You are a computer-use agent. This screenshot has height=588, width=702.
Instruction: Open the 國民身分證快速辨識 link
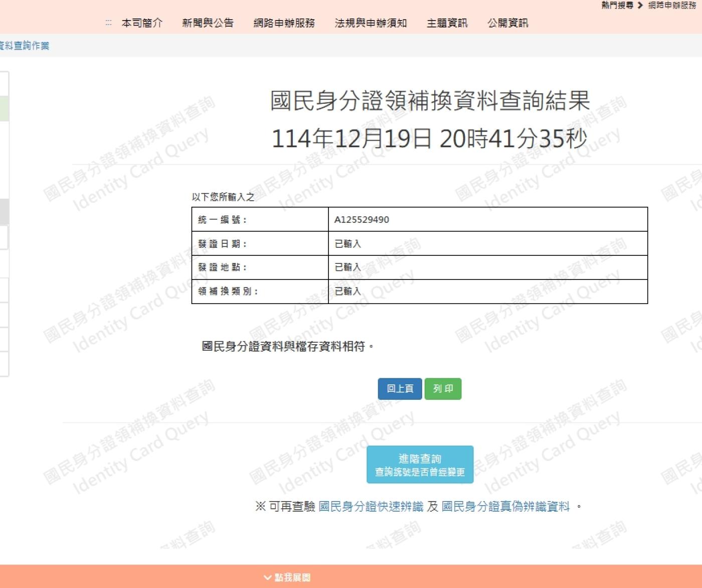(x=371, y=507)
